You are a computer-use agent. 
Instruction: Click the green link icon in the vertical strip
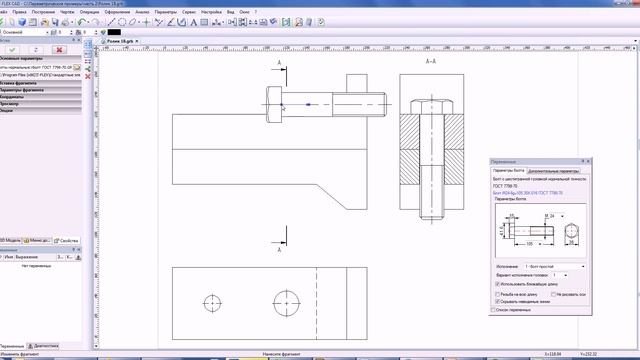(x=88, y=69)
